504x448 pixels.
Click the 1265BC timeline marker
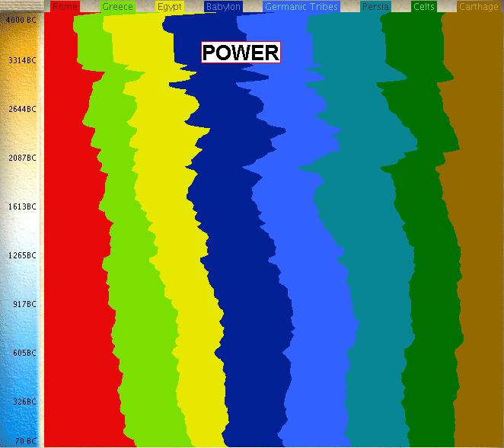(x=21, y=255)
